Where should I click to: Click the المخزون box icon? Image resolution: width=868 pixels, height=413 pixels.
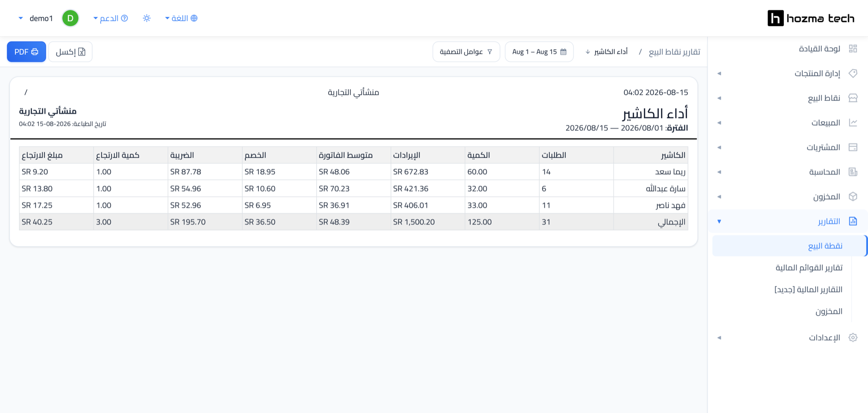(853, 197)
